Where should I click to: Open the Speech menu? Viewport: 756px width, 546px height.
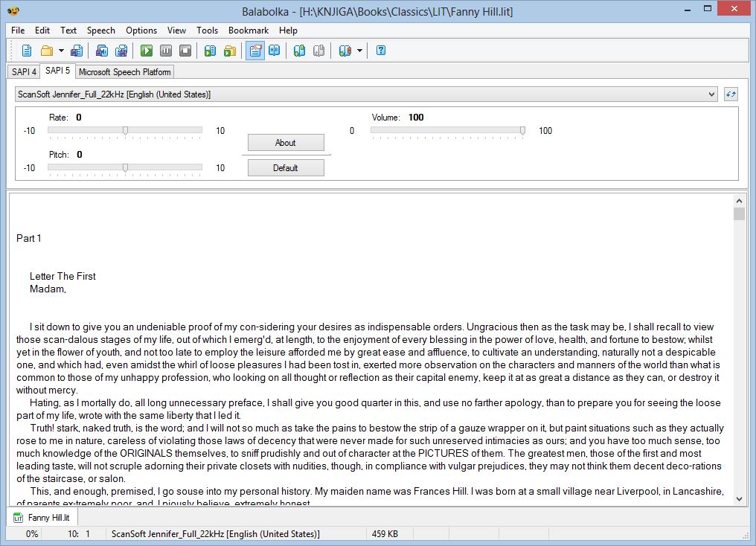[x=100, y=30]
